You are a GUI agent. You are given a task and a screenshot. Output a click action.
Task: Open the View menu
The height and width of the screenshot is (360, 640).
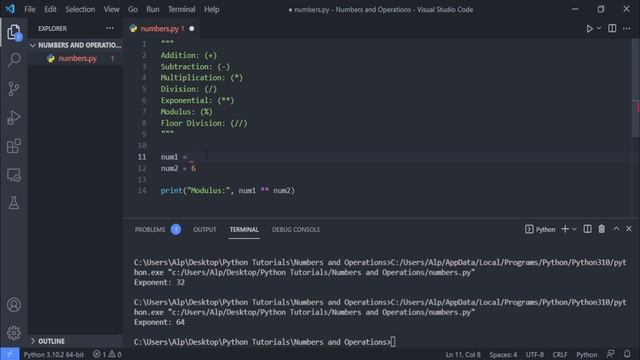111,9
